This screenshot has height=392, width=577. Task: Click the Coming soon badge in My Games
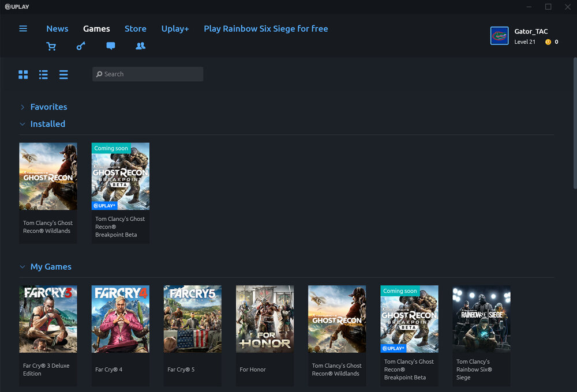tap(400, 291)
